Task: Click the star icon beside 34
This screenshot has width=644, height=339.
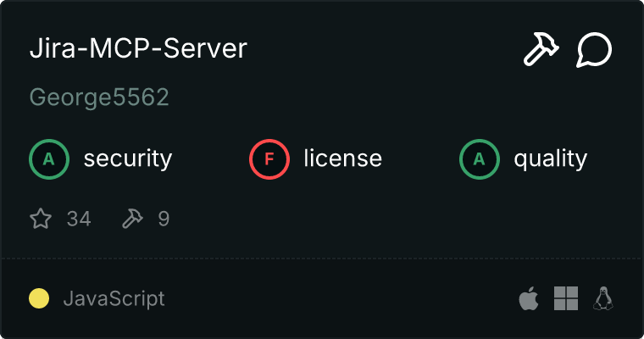Action: [x=41, y=220]
